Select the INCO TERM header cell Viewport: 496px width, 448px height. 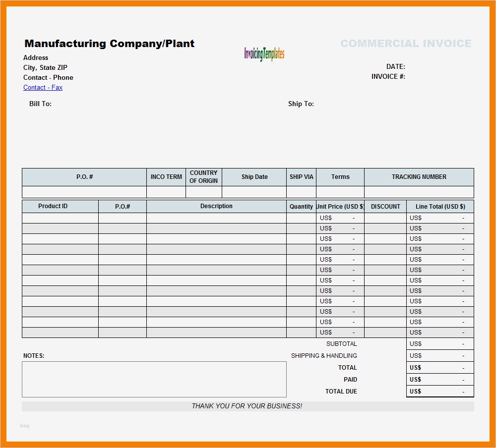click(x=166, y=177)
